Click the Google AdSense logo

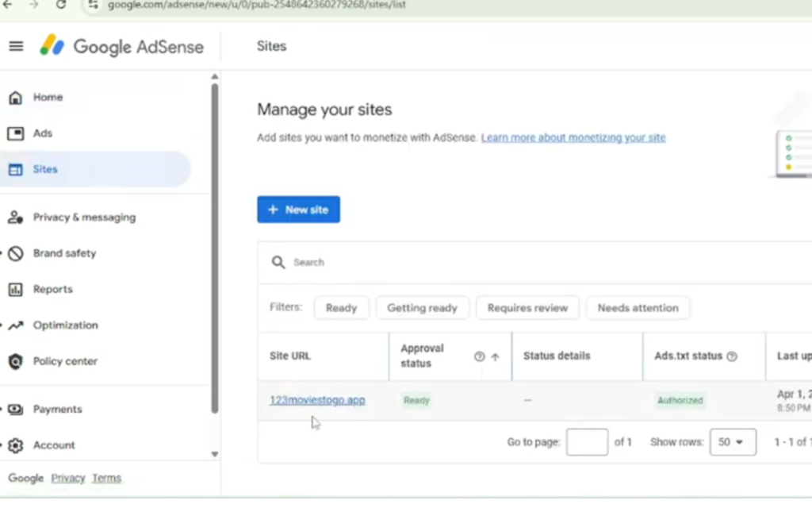click(122, 46)
